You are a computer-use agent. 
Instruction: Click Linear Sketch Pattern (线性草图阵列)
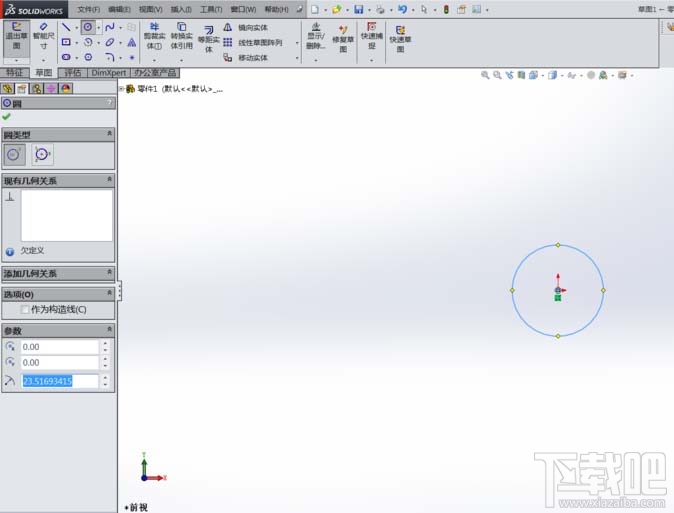(x=253, y=43)
